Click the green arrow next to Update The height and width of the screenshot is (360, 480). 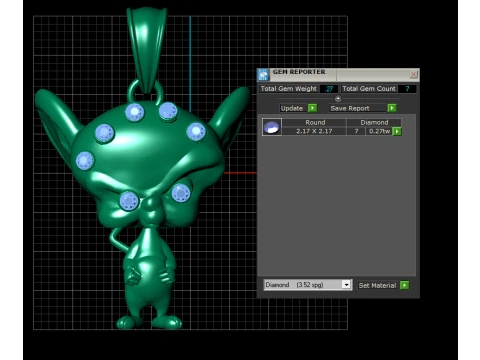tap(312, 108)
